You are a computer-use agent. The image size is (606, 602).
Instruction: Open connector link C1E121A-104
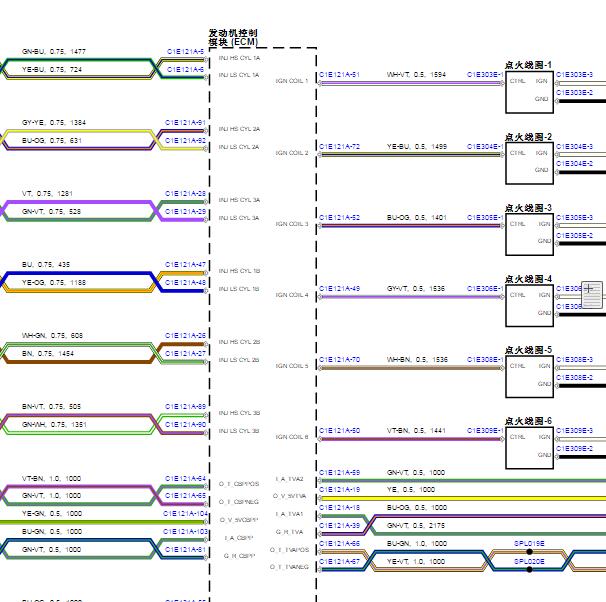pyautogui.click(x=186, y=514)
